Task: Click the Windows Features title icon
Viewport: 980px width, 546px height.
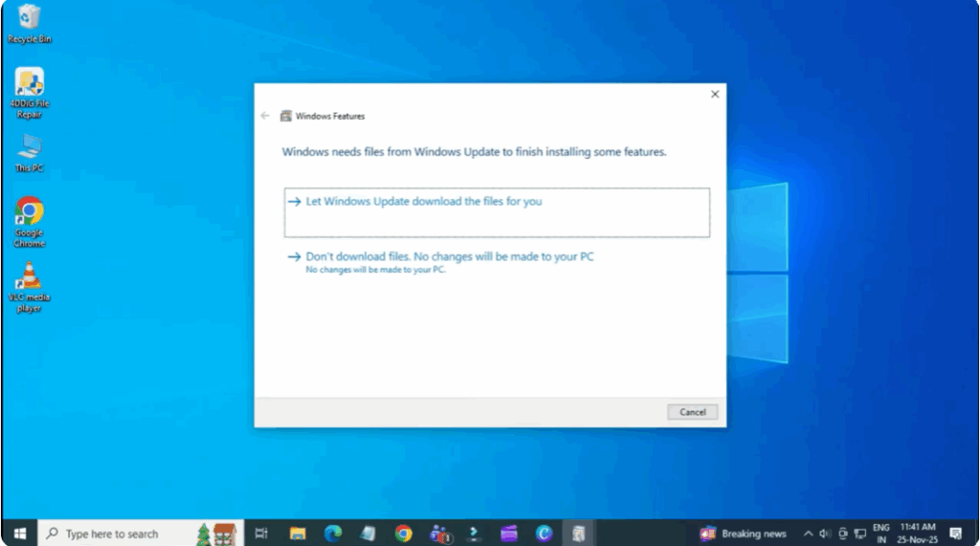Action: coord(285,116)
